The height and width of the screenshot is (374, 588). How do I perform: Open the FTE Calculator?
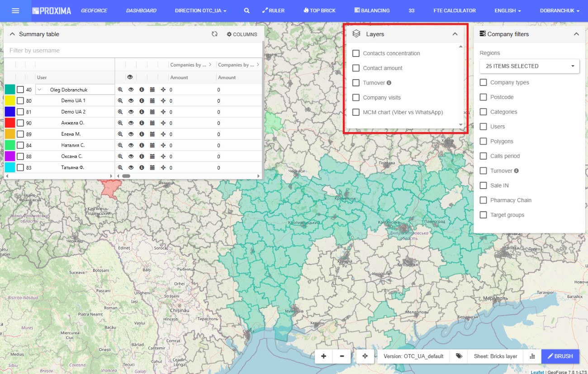(x=455, y=10)
